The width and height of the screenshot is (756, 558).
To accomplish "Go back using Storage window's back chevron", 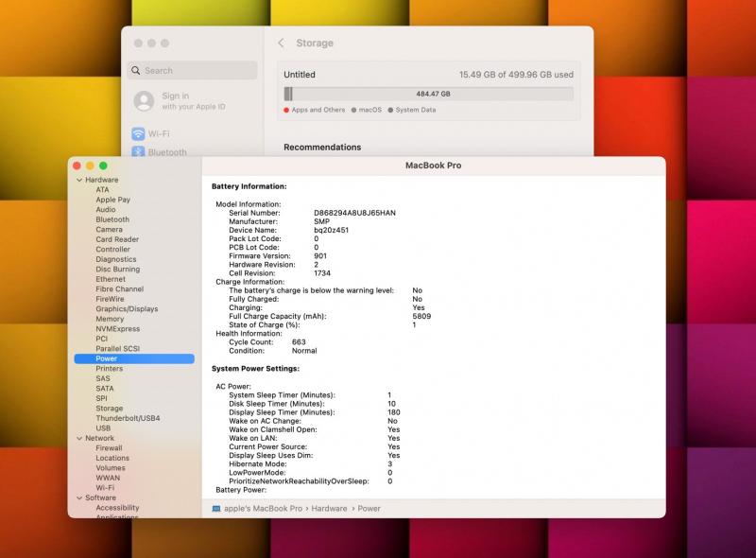I will [x=281, y=43].
